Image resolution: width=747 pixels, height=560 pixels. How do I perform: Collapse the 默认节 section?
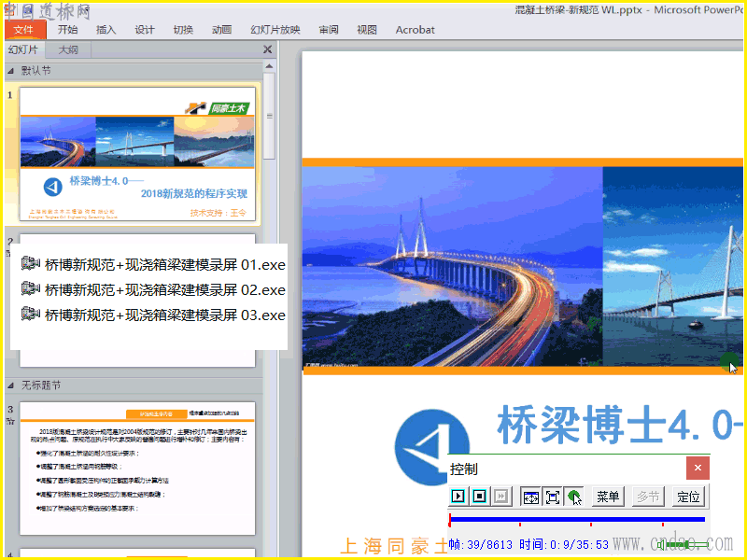[x=10, y=71]
